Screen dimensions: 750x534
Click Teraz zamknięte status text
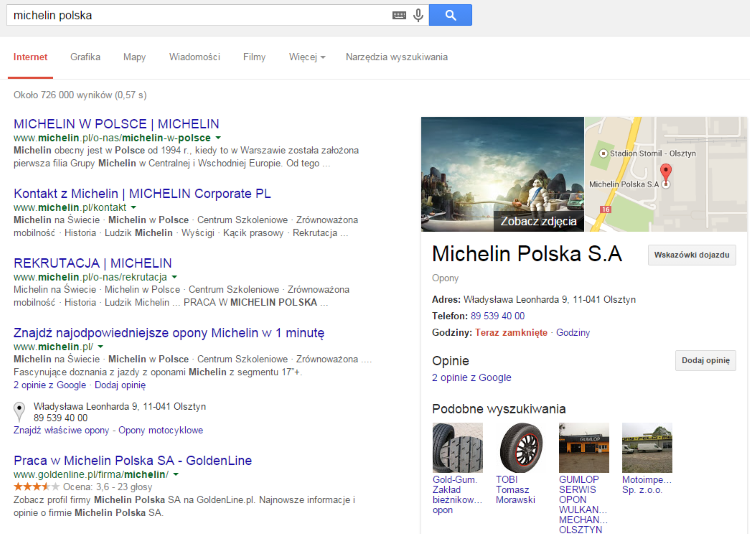[x=511, y=333]
